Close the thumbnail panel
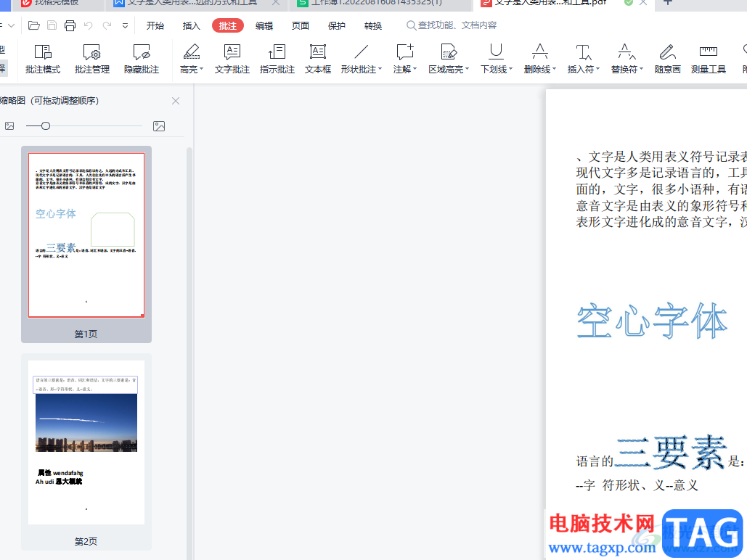This screenshot has width=747, height=560. coord(176,101)
